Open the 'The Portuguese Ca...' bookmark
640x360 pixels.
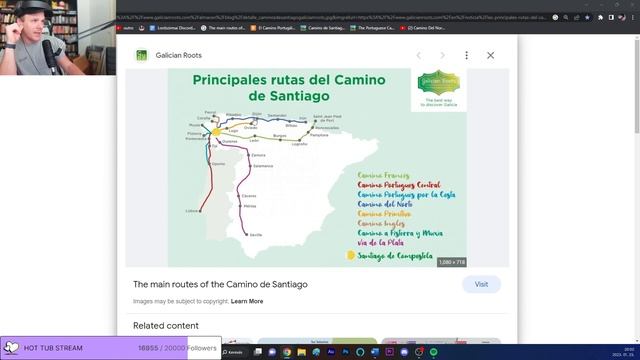pos(372,28)
